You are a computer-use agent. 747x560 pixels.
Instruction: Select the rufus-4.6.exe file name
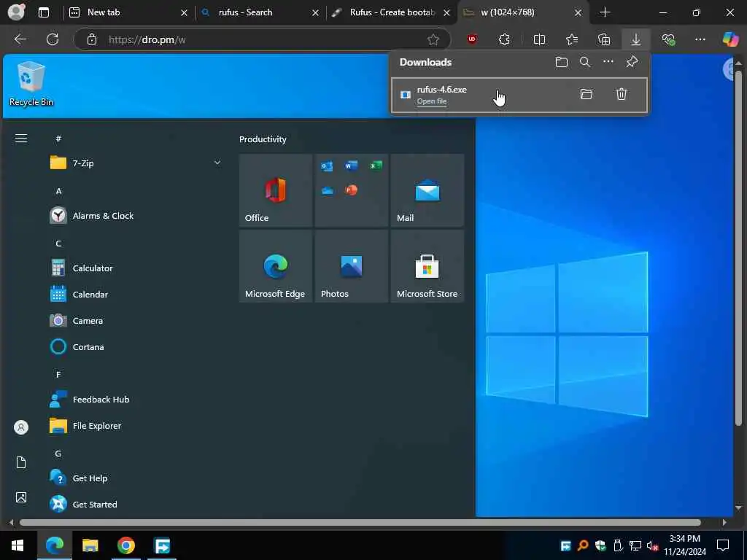coord(441,90)
